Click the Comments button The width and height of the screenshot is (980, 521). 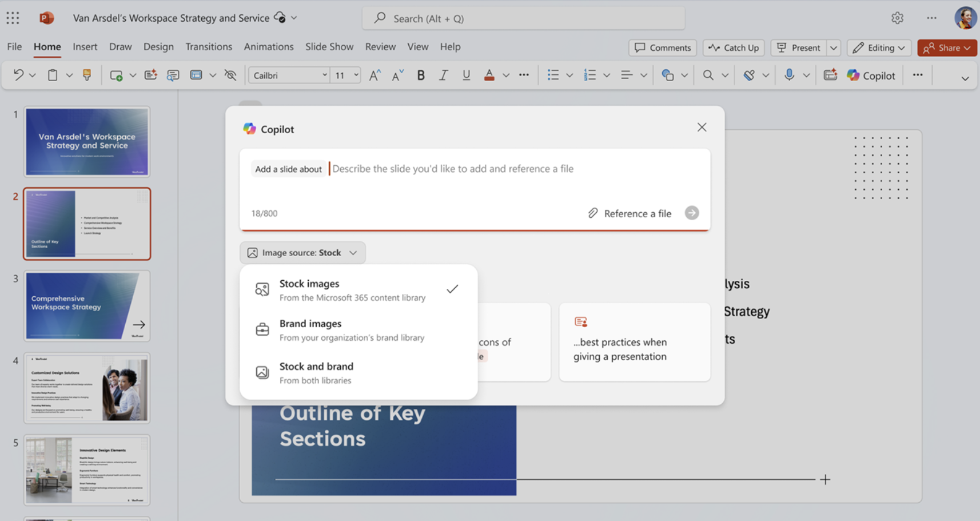tap(663, 47)
